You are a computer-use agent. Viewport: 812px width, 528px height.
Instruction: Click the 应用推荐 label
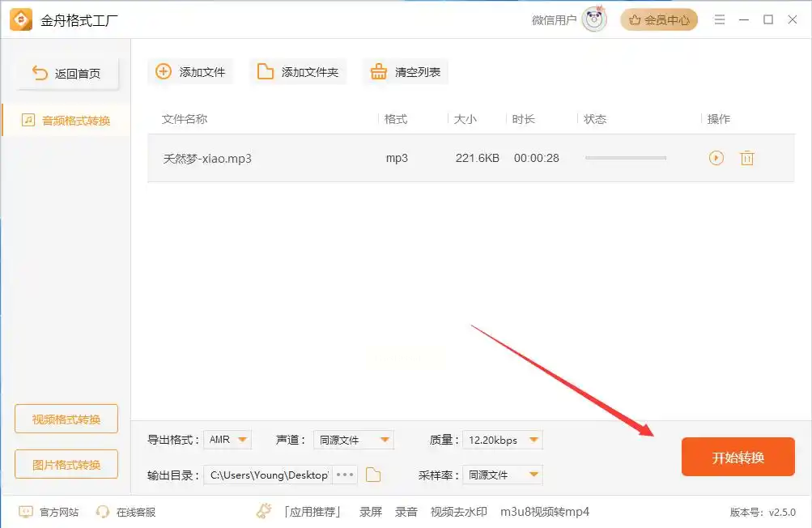312,512
